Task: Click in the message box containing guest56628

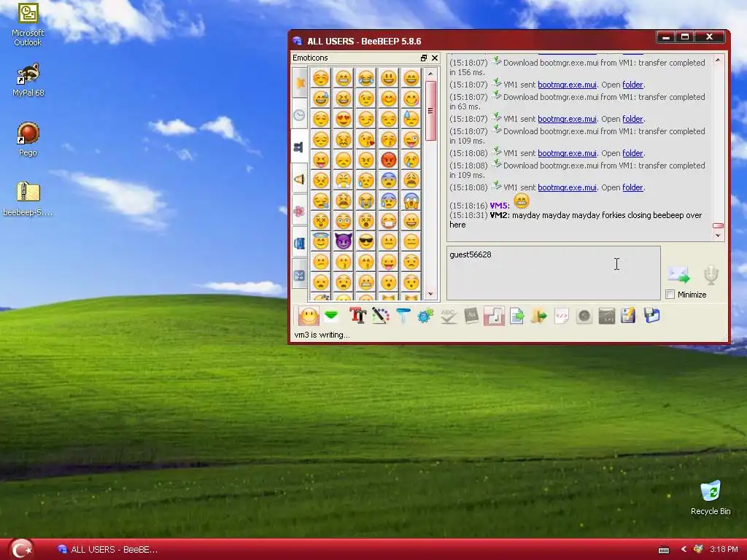Action: click(x=553, y=273)
